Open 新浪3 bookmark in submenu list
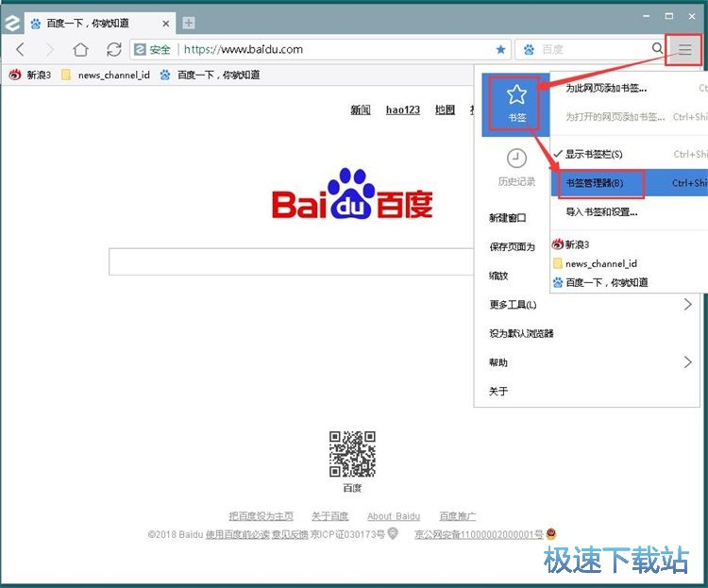Image resolution: width=708 pixels, height=588 pixels. click(x=571, y=244)
